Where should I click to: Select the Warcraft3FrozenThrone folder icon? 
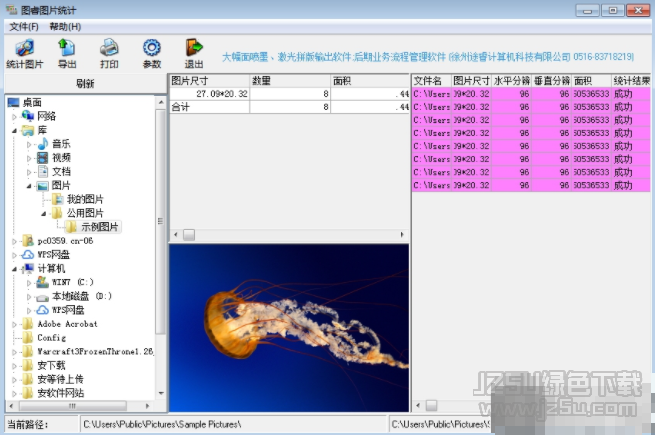click(x=28, y=351)
